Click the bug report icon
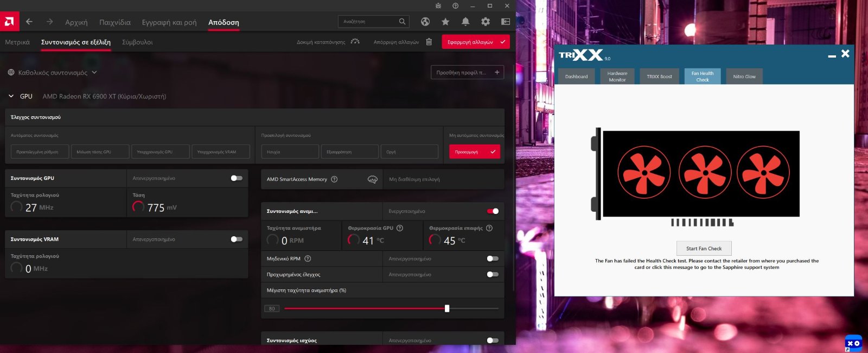This screenshot has height=353, width=868. [x=438, y=6]
